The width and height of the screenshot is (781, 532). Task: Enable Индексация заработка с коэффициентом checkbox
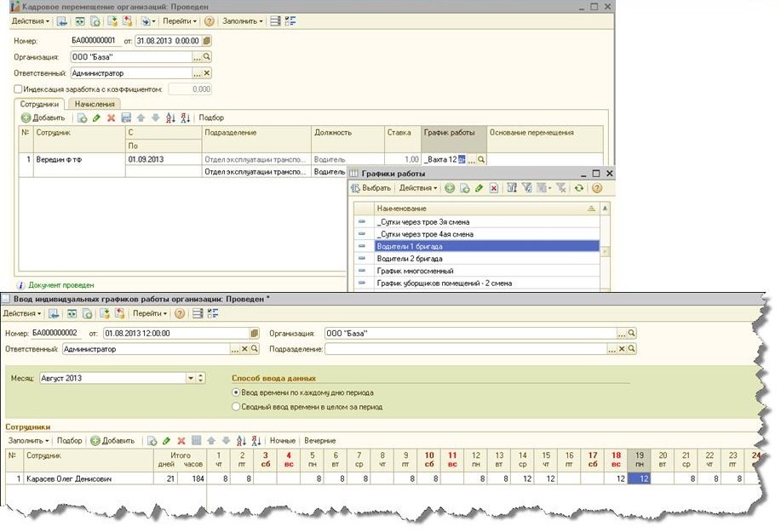point(18,89)
